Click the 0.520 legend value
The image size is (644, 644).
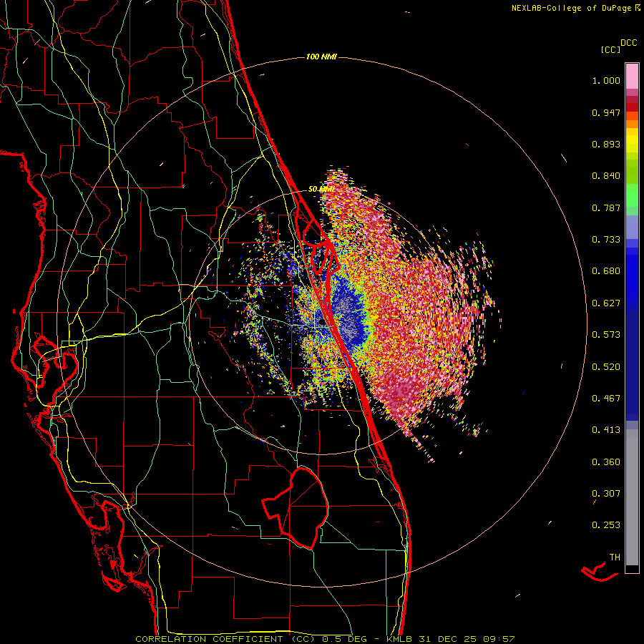coord(606,366)
